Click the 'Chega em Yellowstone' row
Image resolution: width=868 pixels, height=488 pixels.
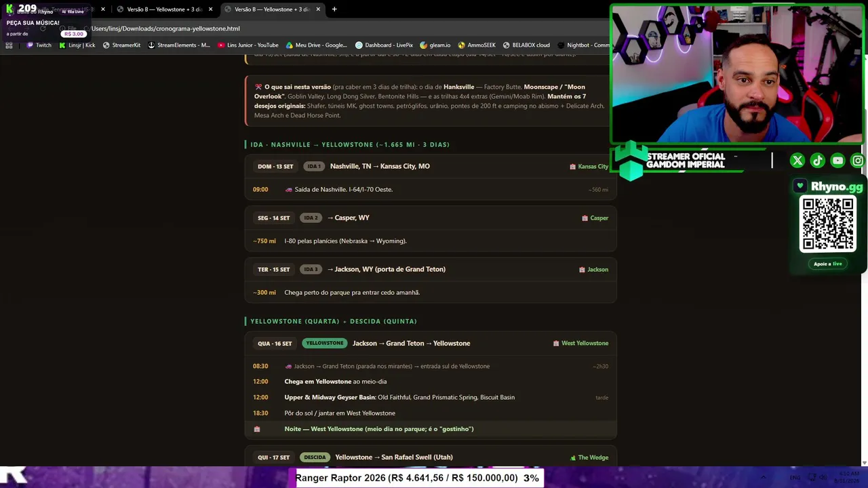coord(431,382)
